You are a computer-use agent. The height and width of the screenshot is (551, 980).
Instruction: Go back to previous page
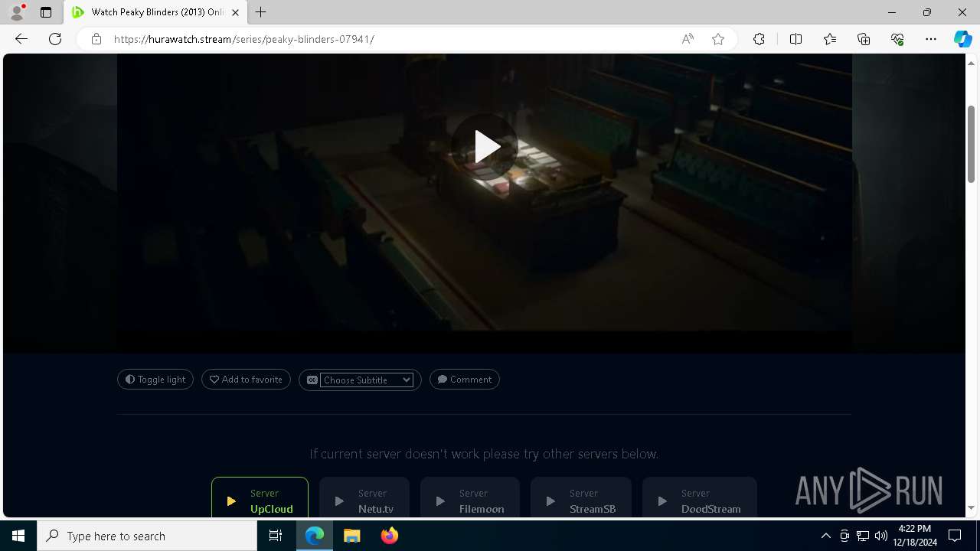[x=21, y=39]
